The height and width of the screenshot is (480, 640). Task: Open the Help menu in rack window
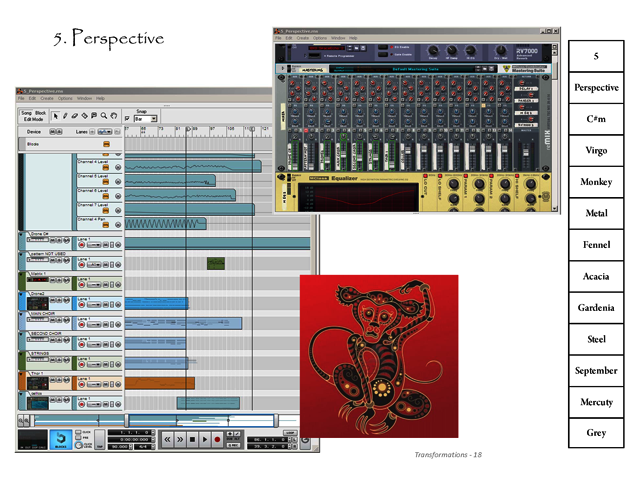(x=353, y=38)
